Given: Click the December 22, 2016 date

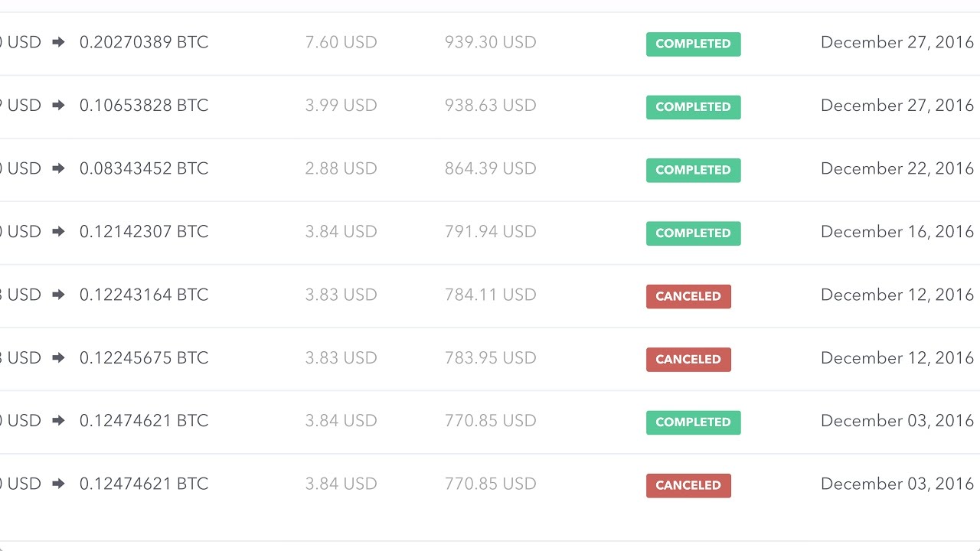Looking at the screenshot, I should (x=897, y=168).
